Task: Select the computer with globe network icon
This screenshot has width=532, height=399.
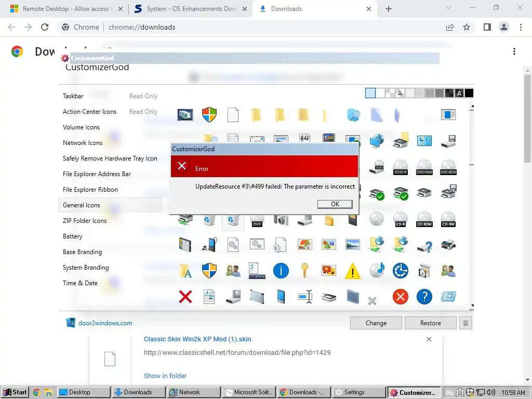Action: (377, 140)
